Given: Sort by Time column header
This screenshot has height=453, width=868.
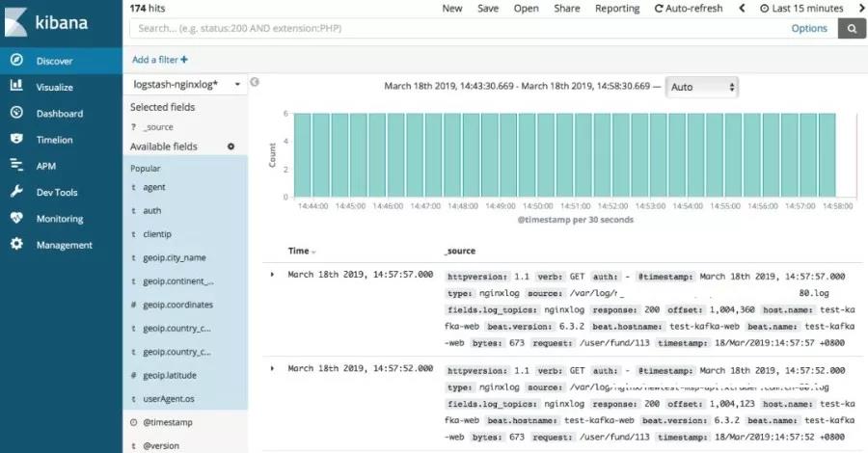Looking at the screenshot, I should pos(302,252).
